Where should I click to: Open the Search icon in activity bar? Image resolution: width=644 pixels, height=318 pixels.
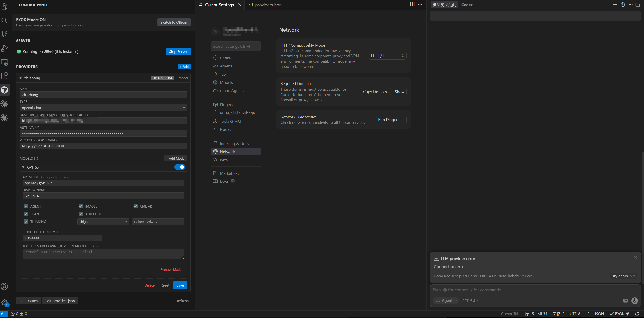[x=5, y=20]
